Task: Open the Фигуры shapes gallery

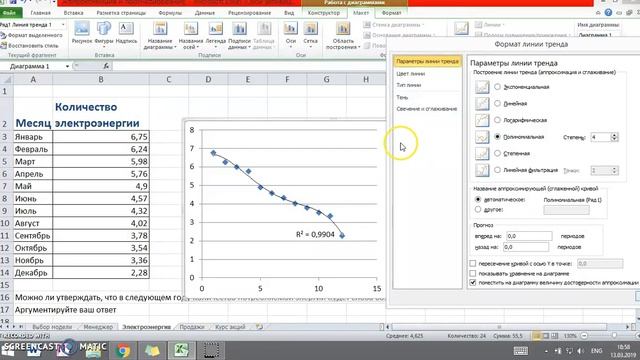Action: coord(104,33)
